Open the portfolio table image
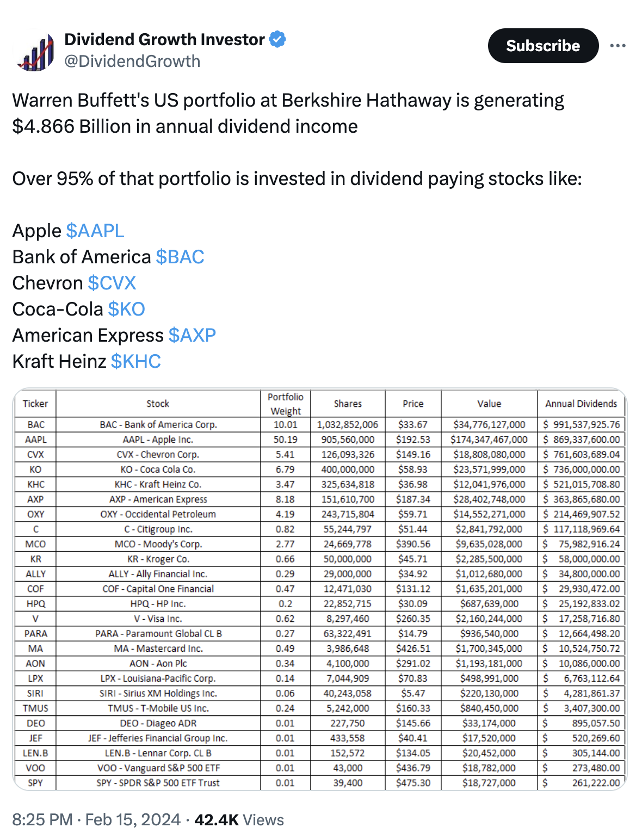The width and height of the screenshot is (642, 840). click(319, 589)
